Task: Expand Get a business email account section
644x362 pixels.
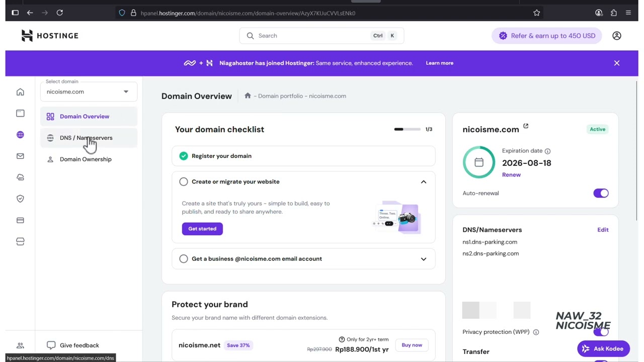Action: [424, 259]
